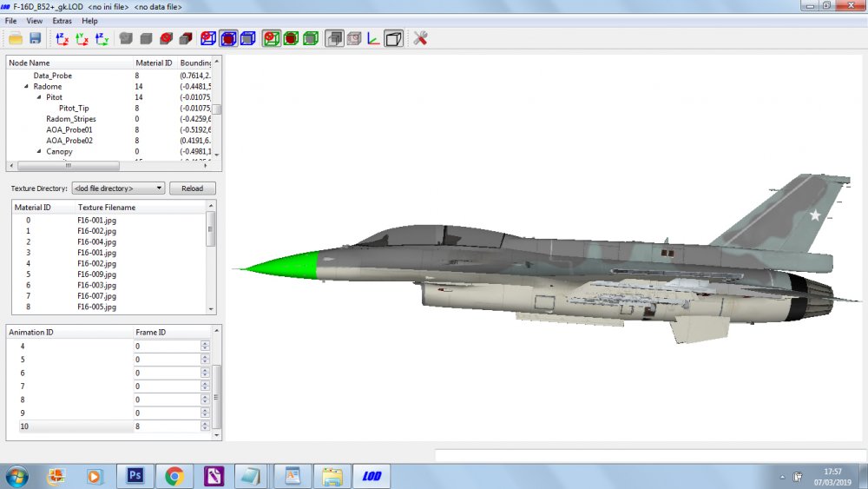
Task: Select texture F16-003.jpg
Action: (x=97, y=285)
